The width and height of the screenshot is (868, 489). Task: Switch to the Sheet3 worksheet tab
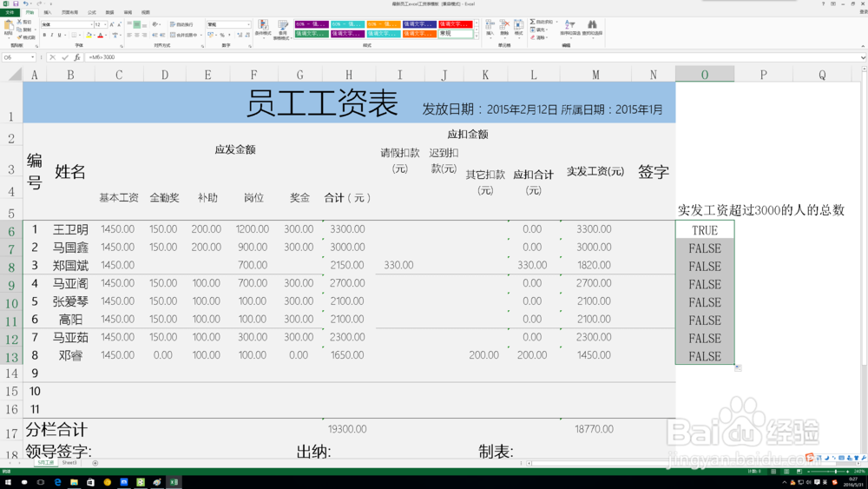[x=69, y=463]
